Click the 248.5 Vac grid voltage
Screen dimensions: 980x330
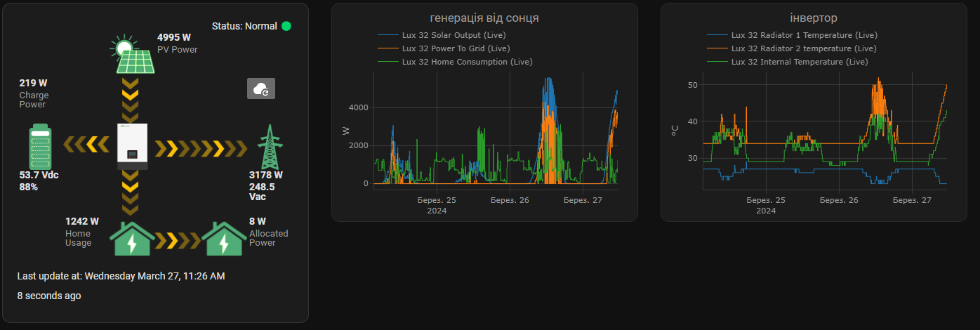pos(262,192)
